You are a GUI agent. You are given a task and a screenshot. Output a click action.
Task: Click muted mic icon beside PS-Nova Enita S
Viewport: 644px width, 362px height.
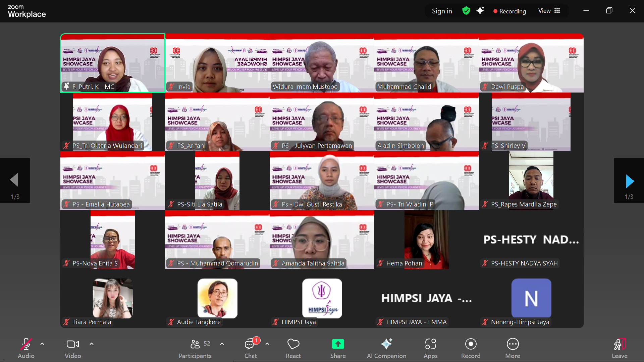[x=66, y=263]
